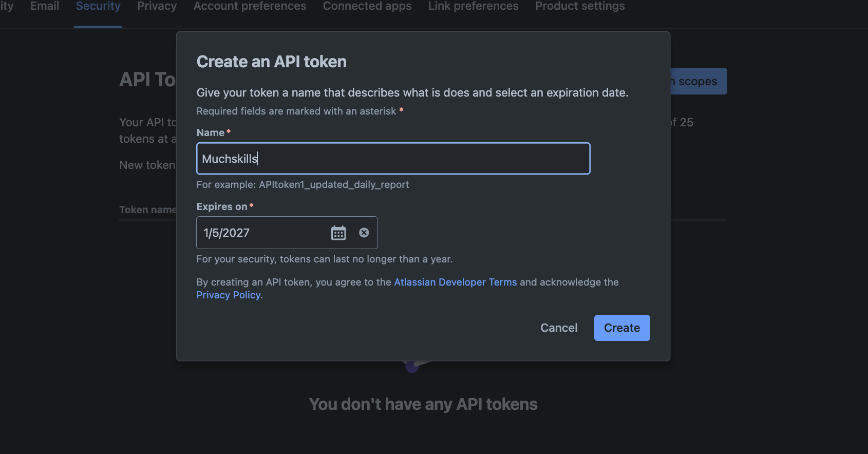Click the 'Create an API token' dialog heading

click(272, 62)
